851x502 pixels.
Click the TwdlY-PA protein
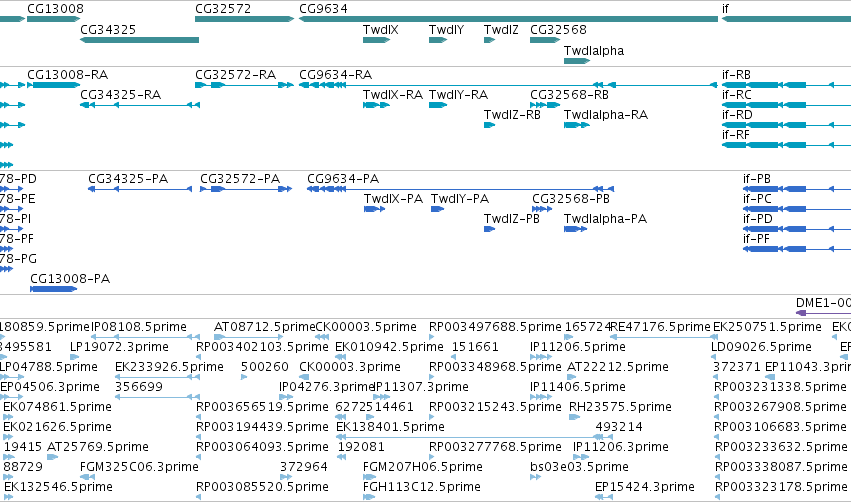coord(437,209)
